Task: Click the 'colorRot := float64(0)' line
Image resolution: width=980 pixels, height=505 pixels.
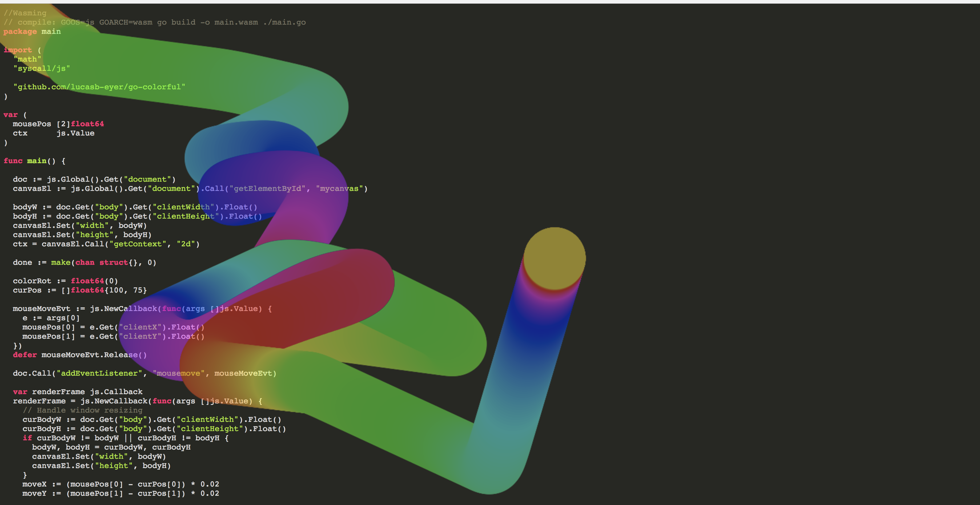Action: [x=65, y=281]
